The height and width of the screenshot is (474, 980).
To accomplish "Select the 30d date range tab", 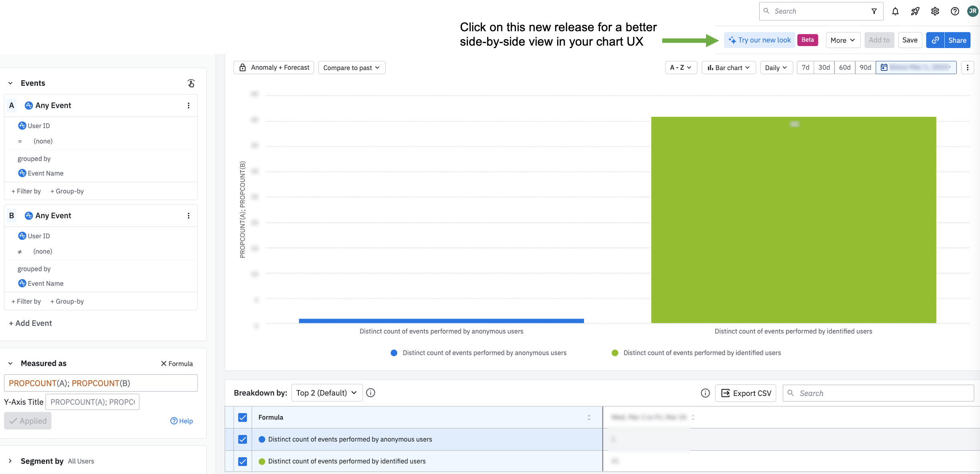I will pos(824,68).
